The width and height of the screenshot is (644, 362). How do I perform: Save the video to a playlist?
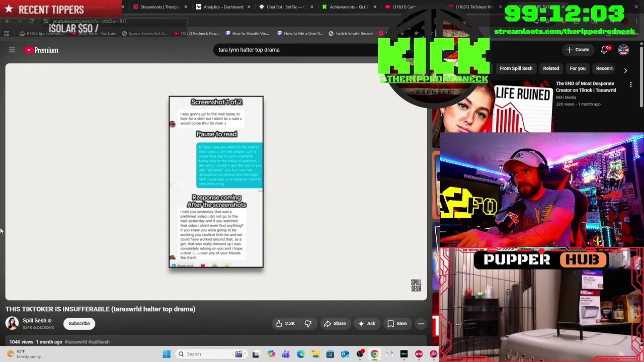pyautogui.click(x=397, y=324)
